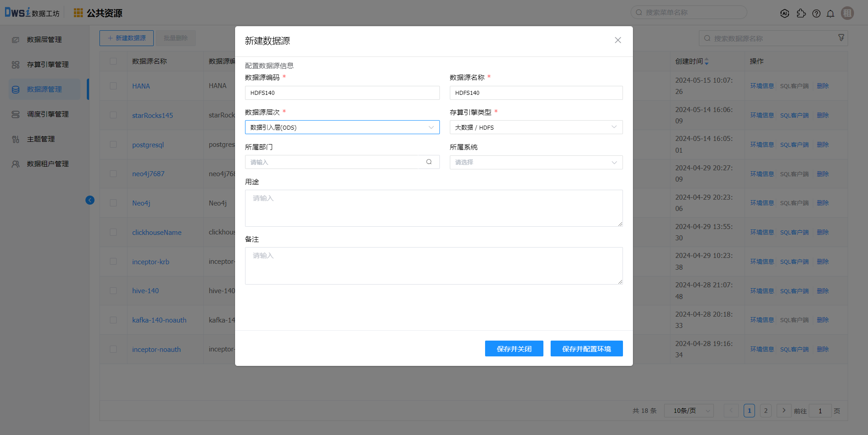Image resolution: width=868 pixels, height=435 pixels.
Task: Open 调度引擎管理 sidebar menu item
Action: 47,114
